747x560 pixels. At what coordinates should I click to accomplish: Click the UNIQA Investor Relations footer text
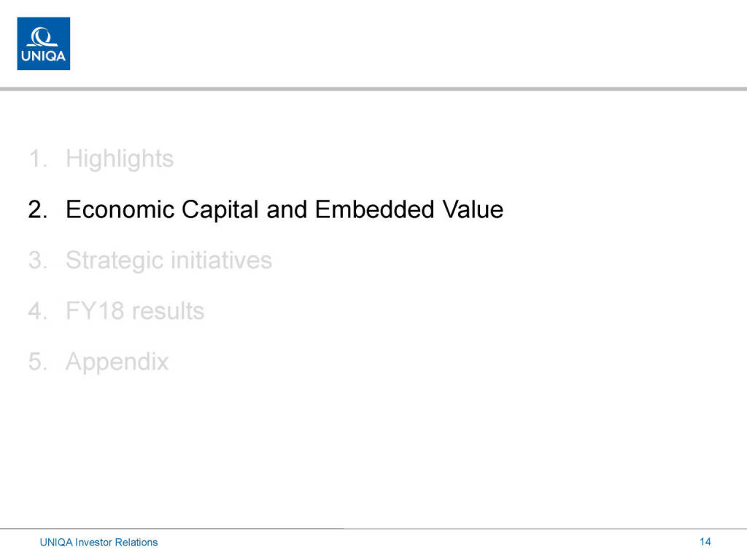pyautogui.click(x=98, y=542)
